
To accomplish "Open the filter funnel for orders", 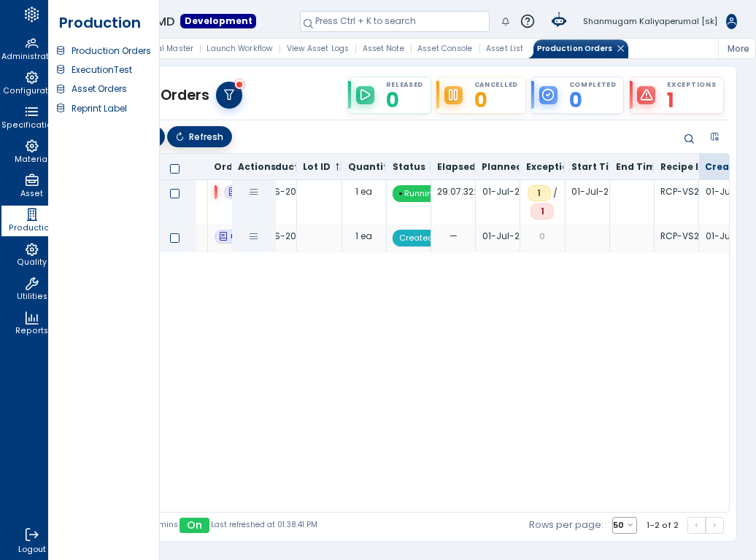I will 229,95.
